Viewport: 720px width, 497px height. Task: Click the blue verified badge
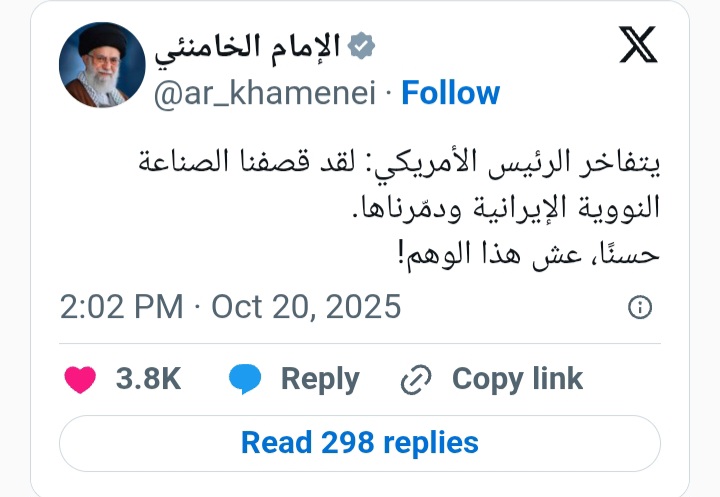click(359, 45)
